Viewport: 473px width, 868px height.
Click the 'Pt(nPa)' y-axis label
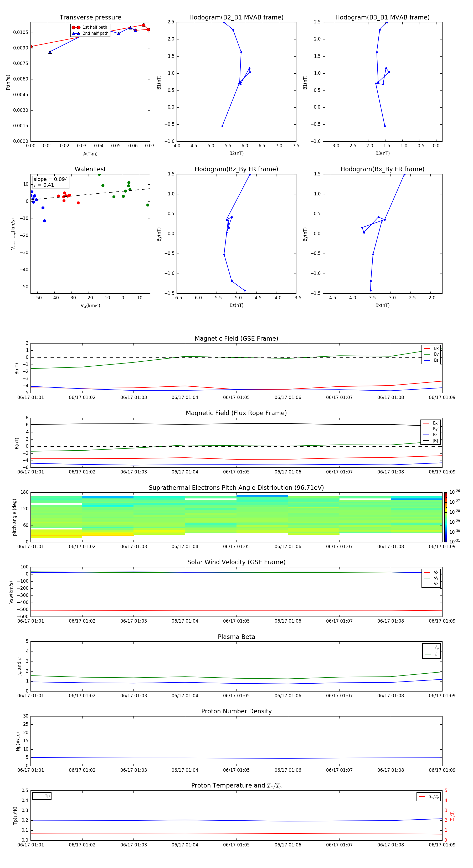click(x=8, y=82)
